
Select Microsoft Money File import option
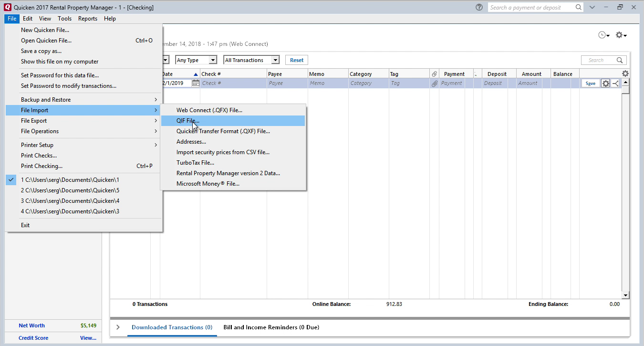click(233, 184)
